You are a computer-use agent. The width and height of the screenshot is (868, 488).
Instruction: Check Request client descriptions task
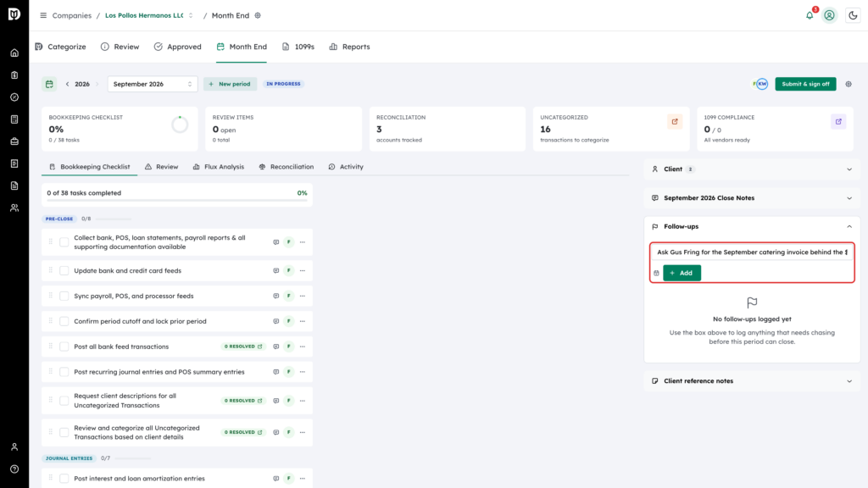click(64, 401)
